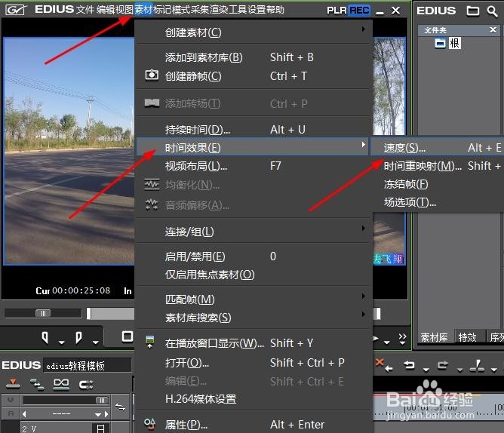Toggle the magnet snap-to-event icon
This screenshot has width=504, height=433.
tap(86, 384)
